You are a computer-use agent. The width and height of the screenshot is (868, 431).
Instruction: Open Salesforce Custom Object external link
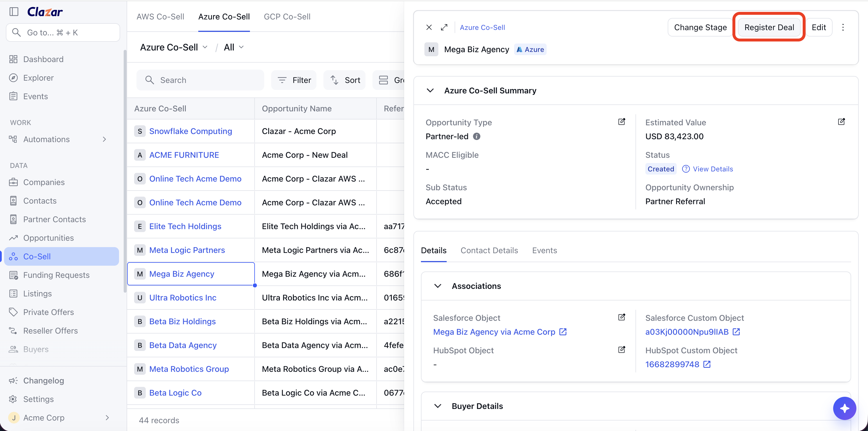736,332
